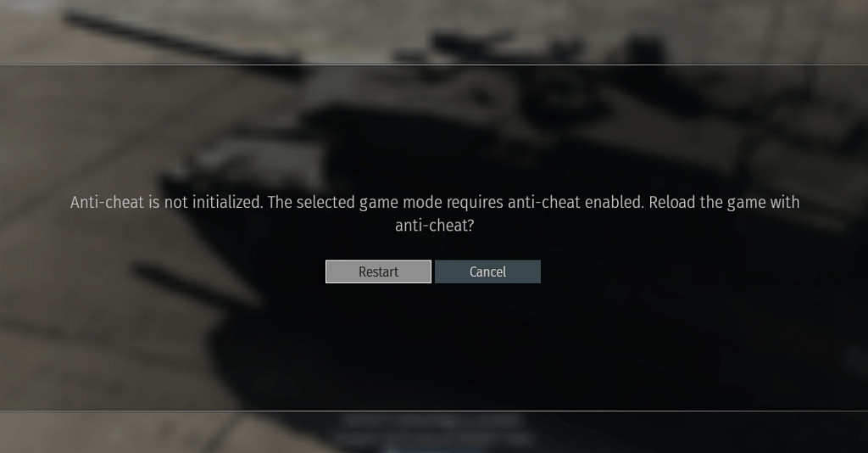Screen dimensions: 868x453
Task: Click the bottom border line of the dialog
Action: pos(434,411)
